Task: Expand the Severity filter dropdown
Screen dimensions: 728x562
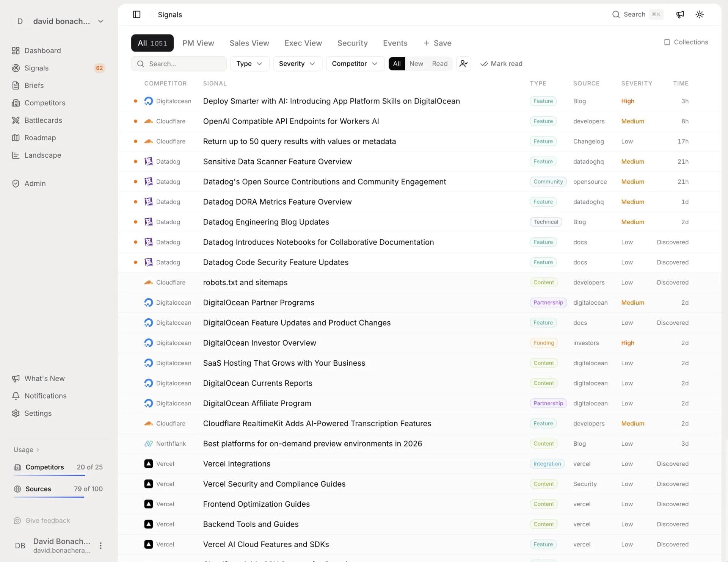Action: 297,64
